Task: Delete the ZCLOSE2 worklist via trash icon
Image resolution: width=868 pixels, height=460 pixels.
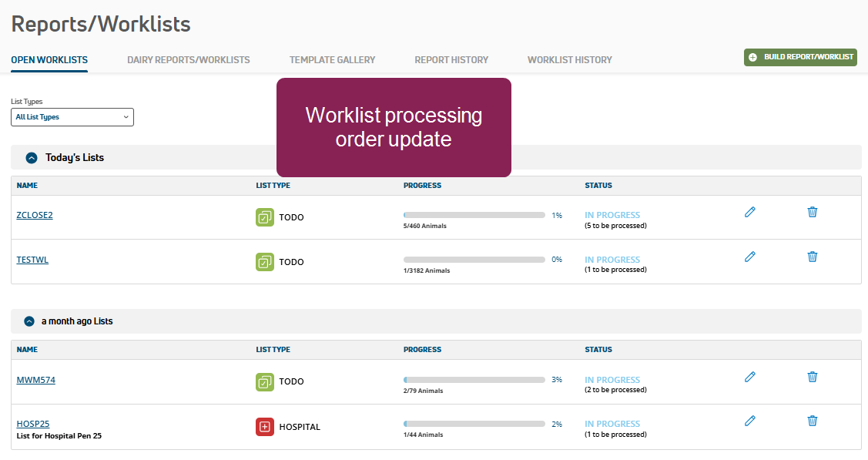Action: 812,212
